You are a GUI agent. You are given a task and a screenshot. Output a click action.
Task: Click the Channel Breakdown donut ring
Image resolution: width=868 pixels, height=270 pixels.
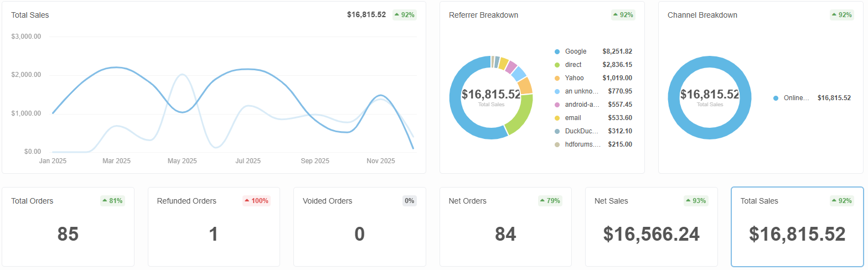pos(710,61)
